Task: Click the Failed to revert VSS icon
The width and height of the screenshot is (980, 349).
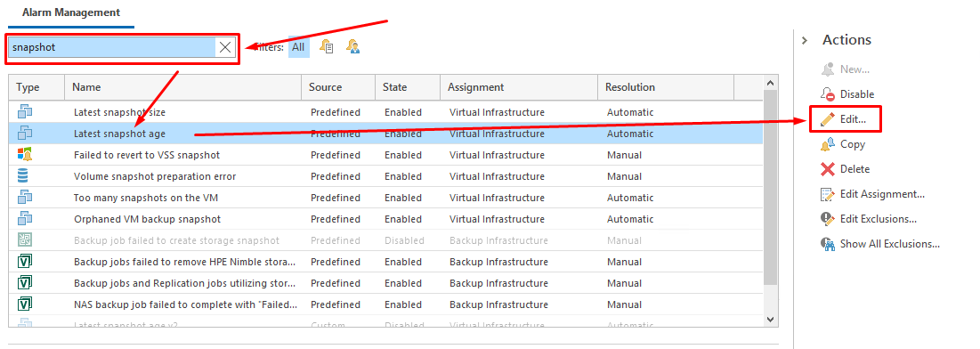Action: click(x=25, y=155)
